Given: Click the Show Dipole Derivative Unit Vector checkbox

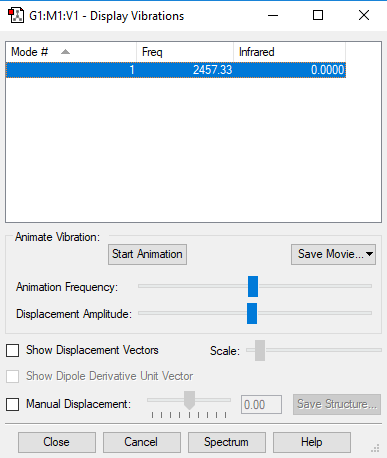Looking at the screenshot, I should tap(13, 376).
